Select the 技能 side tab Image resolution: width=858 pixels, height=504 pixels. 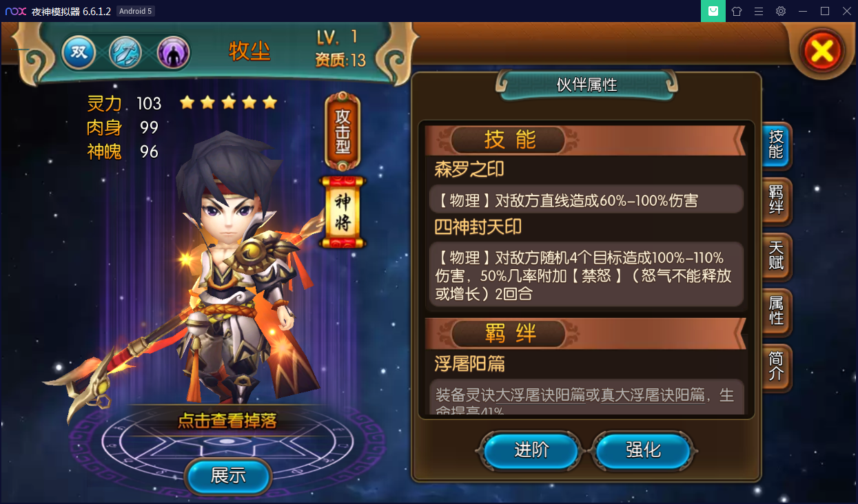[x=776, y=145]
